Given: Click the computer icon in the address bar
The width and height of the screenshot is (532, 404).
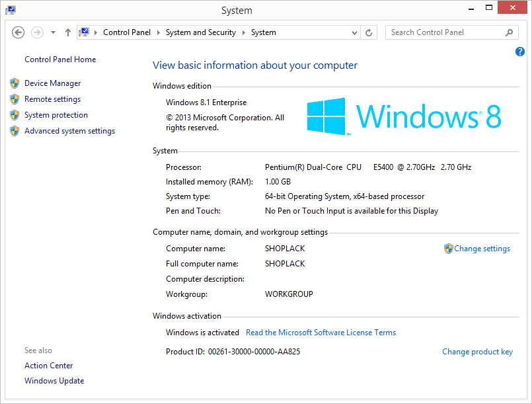Looking at the screenshot, I should 83,32.
